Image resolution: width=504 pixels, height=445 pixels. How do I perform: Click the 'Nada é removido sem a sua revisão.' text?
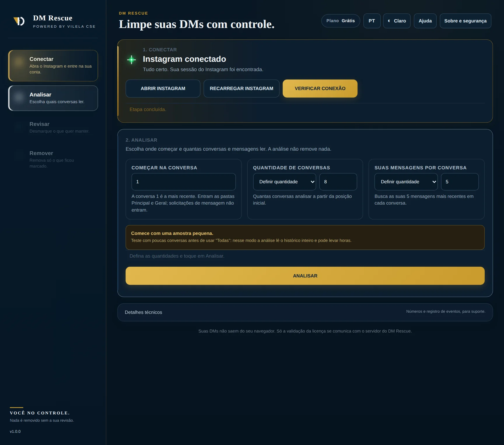click(x=42, y=421)
